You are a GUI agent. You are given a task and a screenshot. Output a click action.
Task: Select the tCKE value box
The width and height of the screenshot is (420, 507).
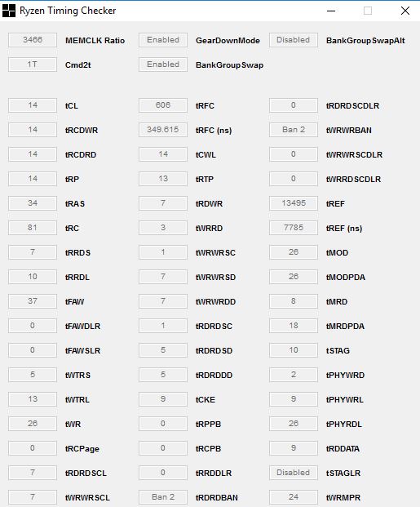click(163, 399)
